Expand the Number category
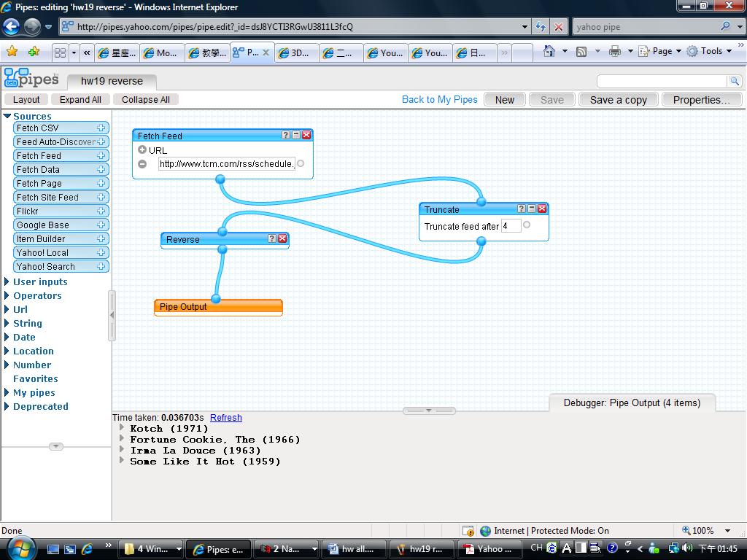Viewport: 747px width, 560px height. point(7,365)
